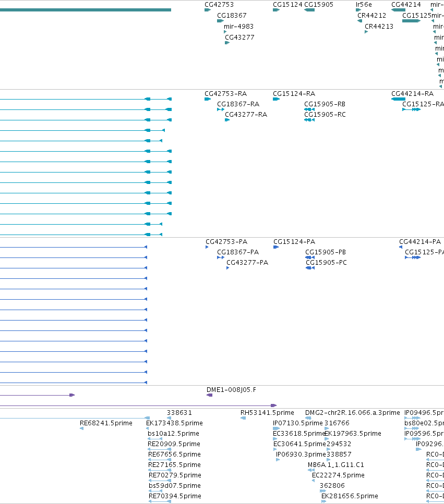Select the EK197963.5prime EST label

click(x=353, y=434)
